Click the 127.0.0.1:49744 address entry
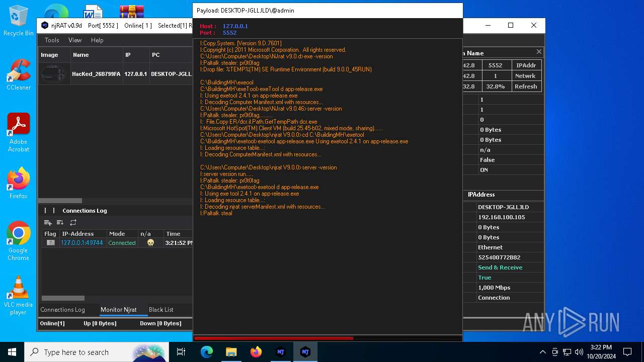 (x=82, y=243)
